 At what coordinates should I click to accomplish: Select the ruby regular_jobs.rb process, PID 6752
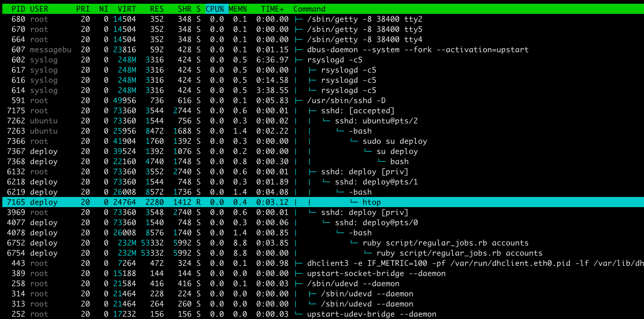(445, 243)
